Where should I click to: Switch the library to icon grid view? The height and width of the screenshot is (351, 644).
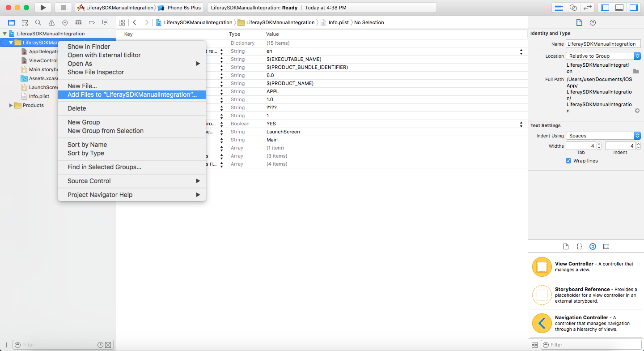pos(534,345)
